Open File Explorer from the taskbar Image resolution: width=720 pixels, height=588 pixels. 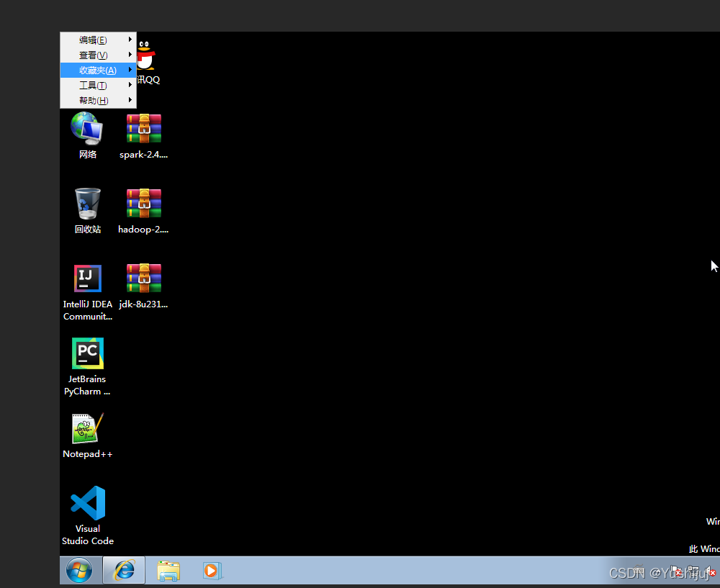tap(168, 571)
